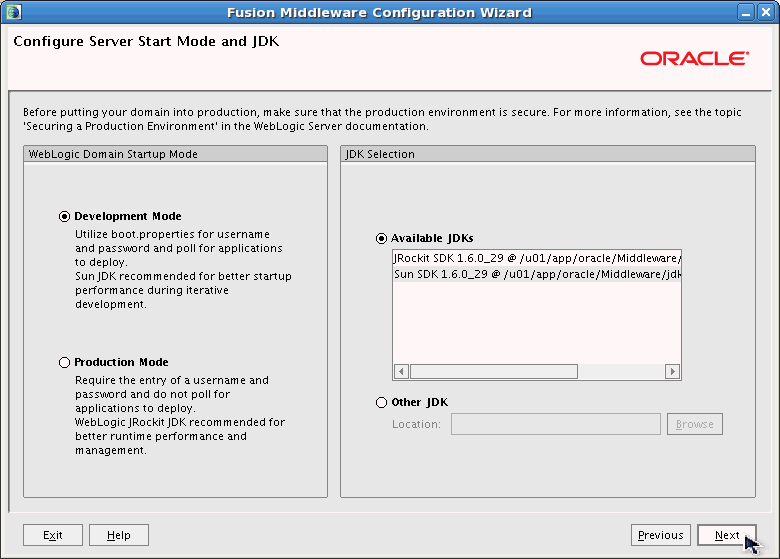Viewport: 780px width, 559px height.
Task: Click the Oracle logo
Action: (x=694, y=59)
